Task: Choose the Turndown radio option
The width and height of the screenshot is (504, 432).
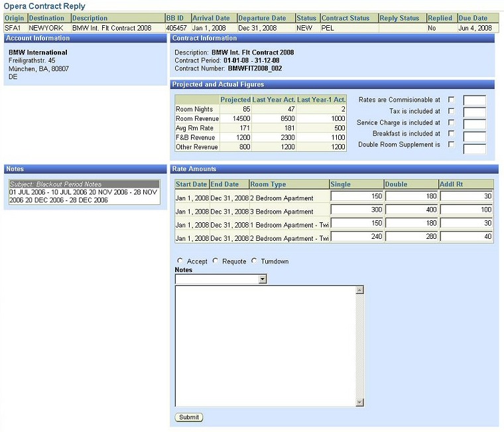Action: coord(254,261)
